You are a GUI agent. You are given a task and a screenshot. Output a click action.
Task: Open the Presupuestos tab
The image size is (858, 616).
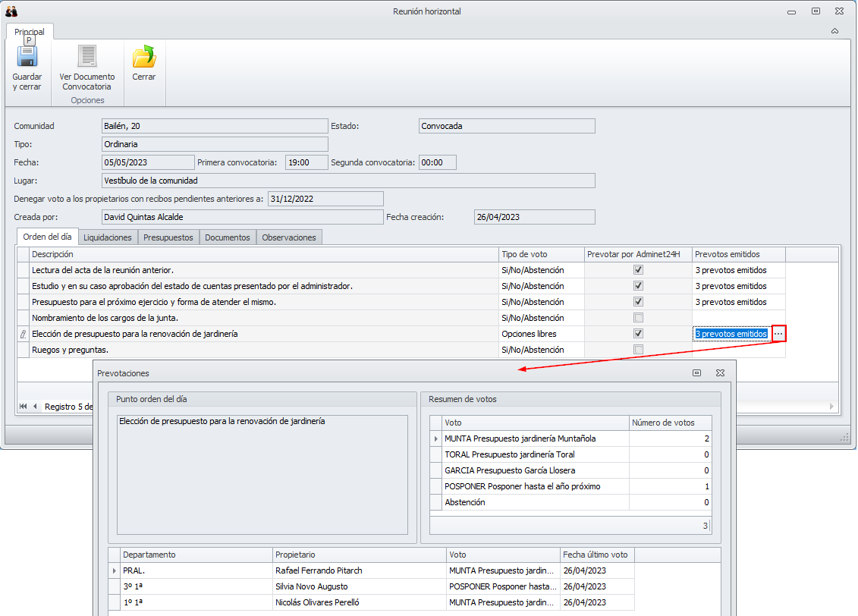(x=168, y=237)
